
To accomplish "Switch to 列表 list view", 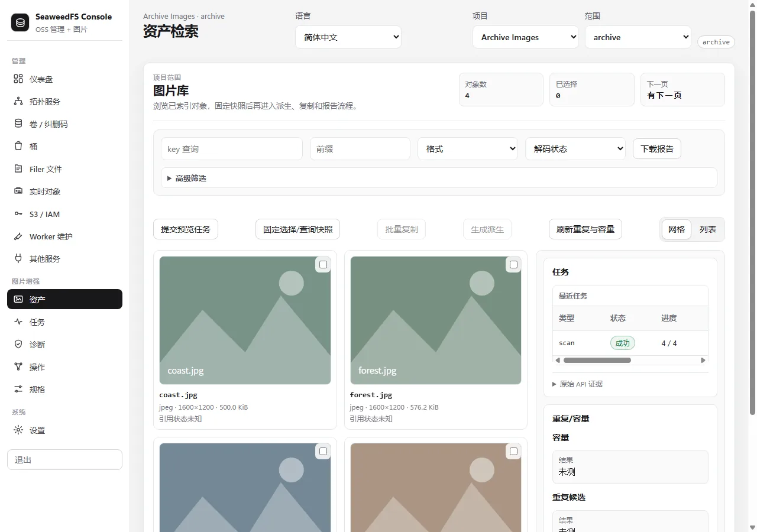I will click(x=708, y=229).
